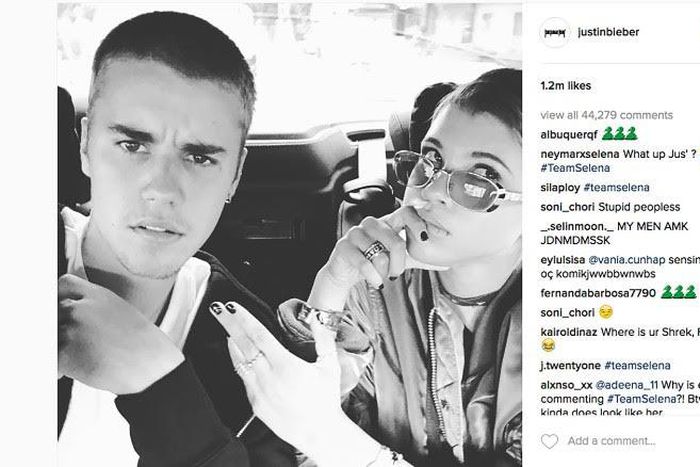Screen dimensions: 700x467
Task: Open neymarxselena commenter profile
Action: (x=579, y=154)
